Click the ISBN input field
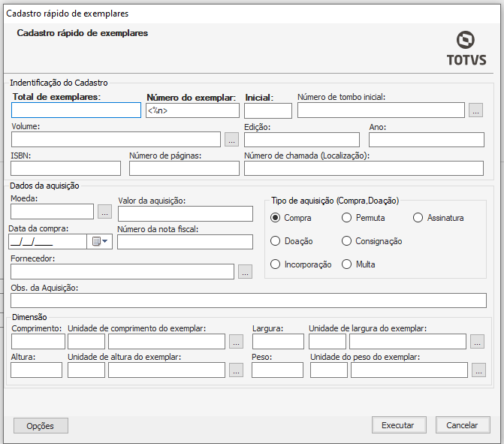The height and width of the screenshot is (444, 504). (66, 168)
